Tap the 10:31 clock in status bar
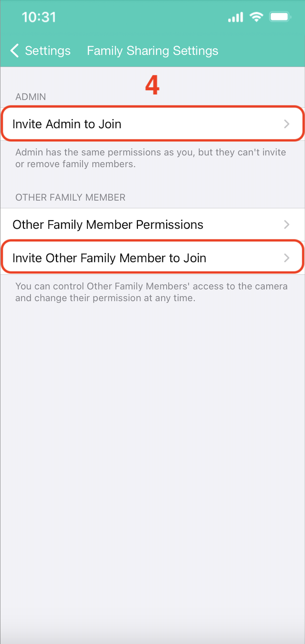 pos(39,17)
